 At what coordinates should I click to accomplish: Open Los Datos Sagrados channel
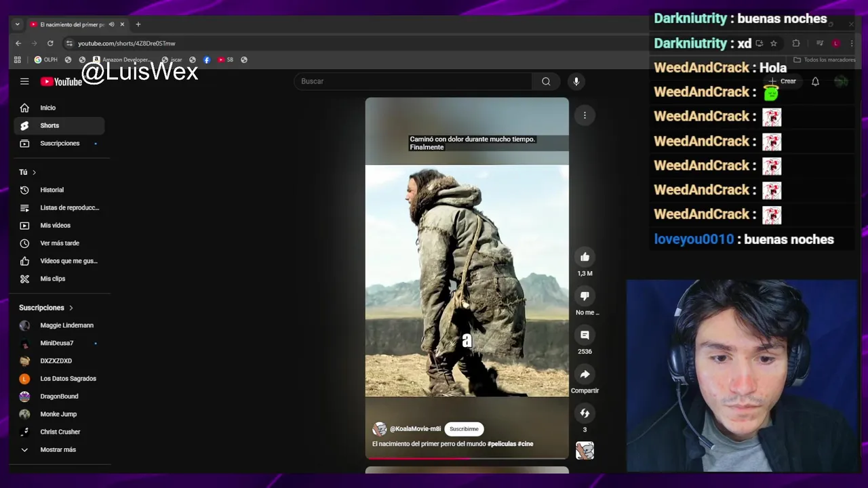tap(59, 378)
